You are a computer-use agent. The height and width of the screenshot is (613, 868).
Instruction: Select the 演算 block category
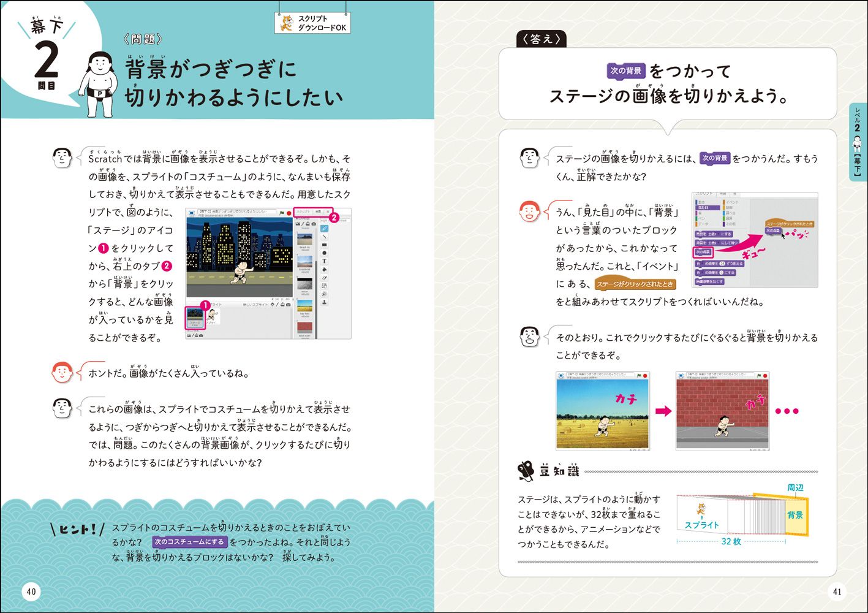[728, 218]
